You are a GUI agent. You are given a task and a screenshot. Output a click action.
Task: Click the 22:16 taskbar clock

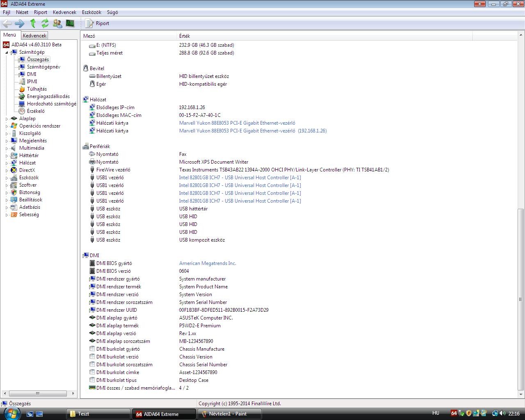[x=514, y=414]
